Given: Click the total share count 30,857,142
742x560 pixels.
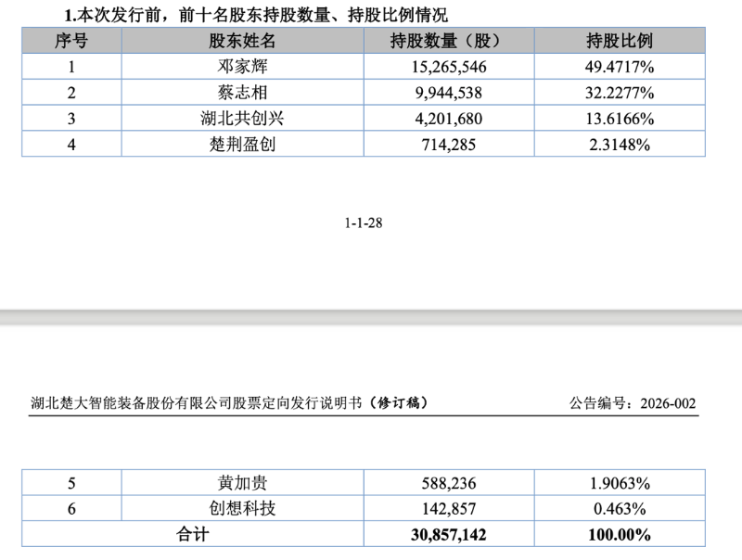Looking at the screenshot, I should [x=449, y=534].
